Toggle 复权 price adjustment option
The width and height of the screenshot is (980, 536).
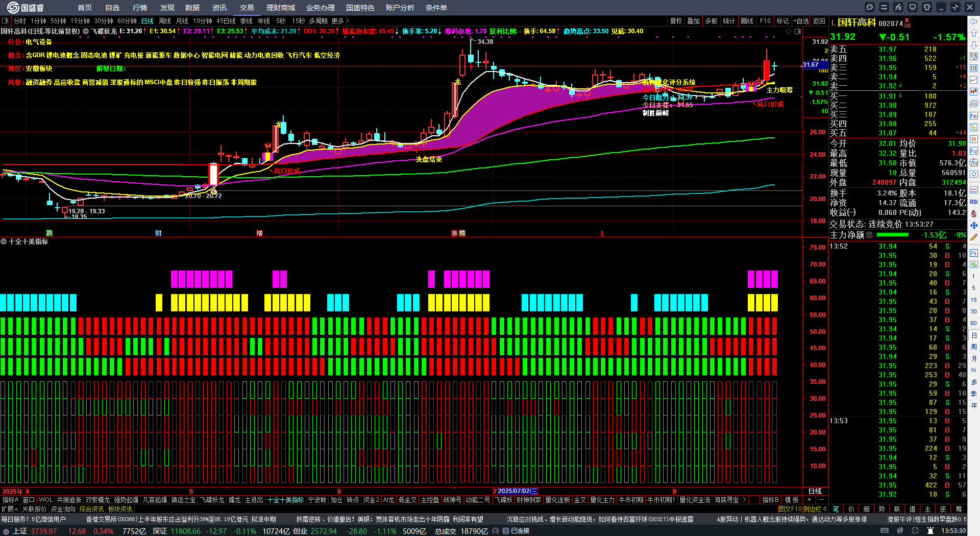pos(676,21)
